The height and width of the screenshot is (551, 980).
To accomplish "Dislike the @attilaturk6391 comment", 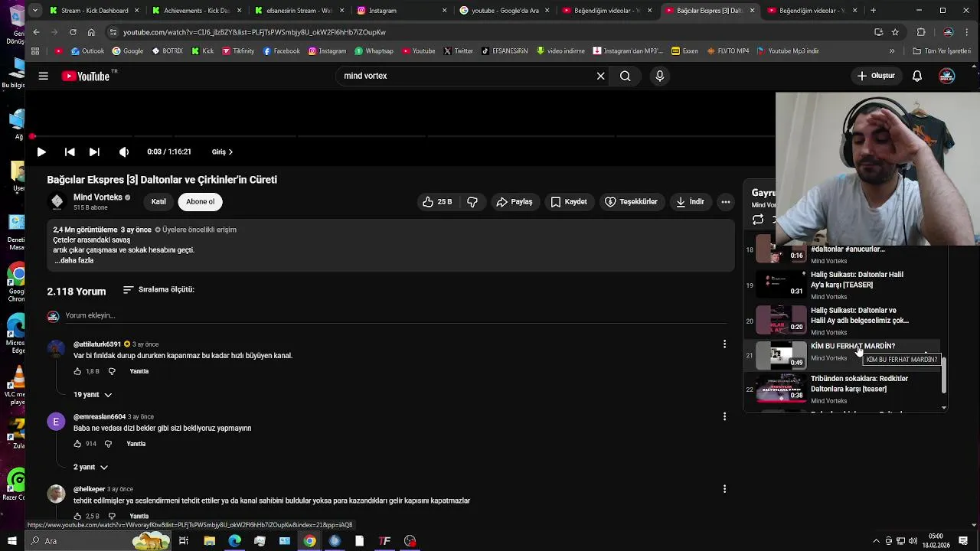I will coord(112,371).
